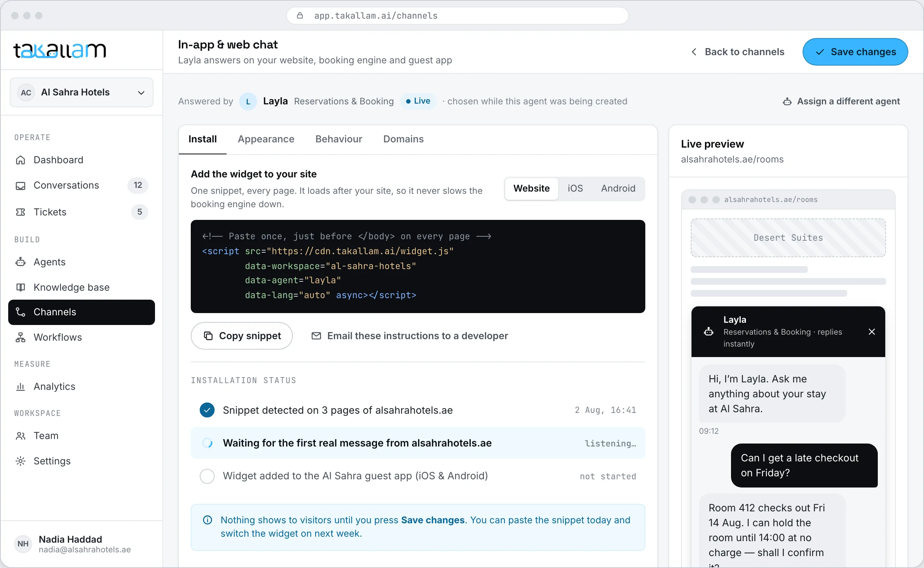Select the Website platform option
The image size is (924, 568).
pyautogui.click(x=531, y=189)
